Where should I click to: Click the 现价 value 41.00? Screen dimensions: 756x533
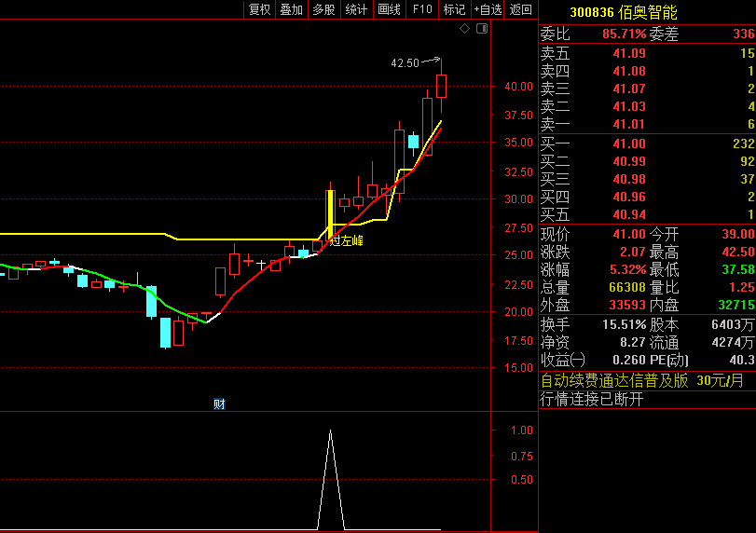629,234
